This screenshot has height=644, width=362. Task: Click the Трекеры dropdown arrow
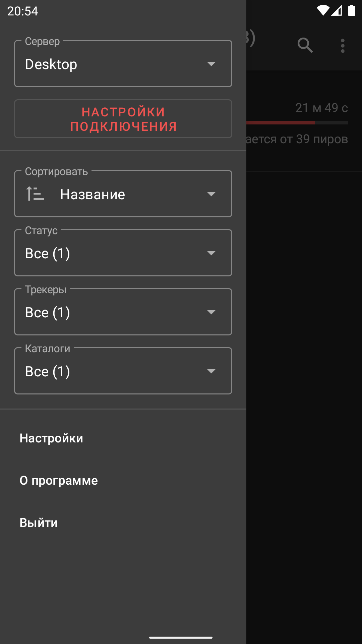click(x=211, y=312)
